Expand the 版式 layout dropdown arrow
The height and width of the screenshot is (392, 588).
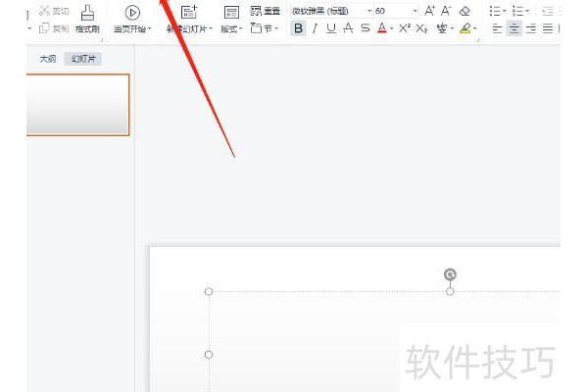[240, 28]
